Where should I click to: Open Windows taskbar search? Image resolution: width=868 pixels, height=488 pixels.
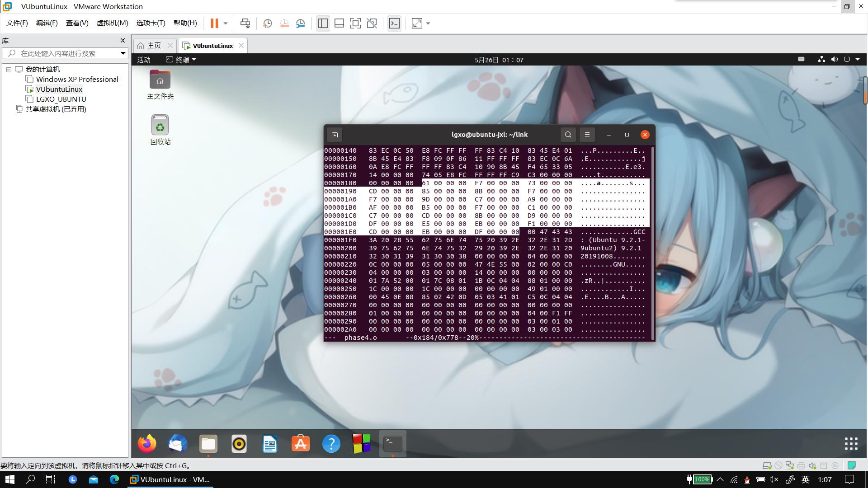tap(30, 479)
